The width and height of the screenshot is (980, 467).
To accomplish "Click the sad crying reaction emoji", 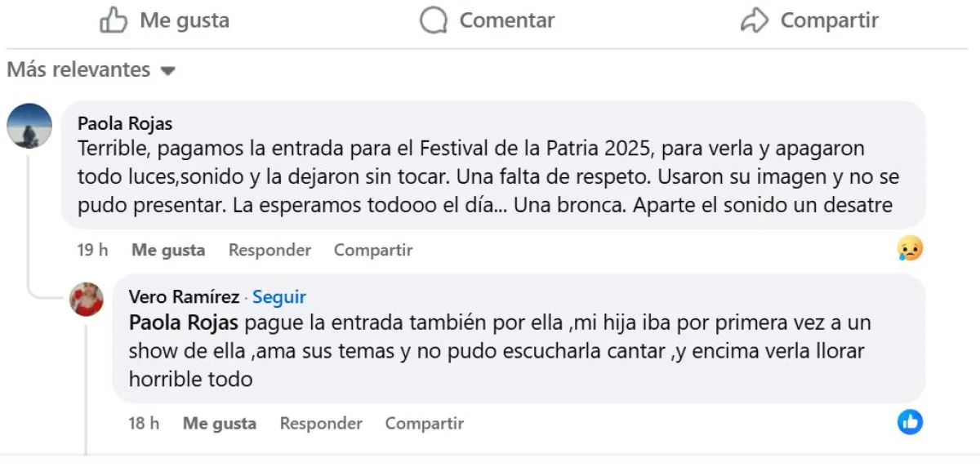I will pos(909,248).
